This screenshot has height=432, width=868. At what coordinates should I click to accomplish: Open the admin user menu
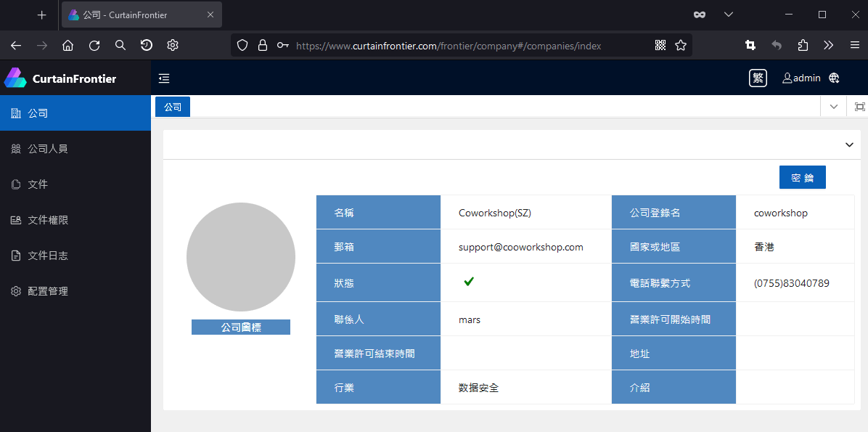coord(801,78)
